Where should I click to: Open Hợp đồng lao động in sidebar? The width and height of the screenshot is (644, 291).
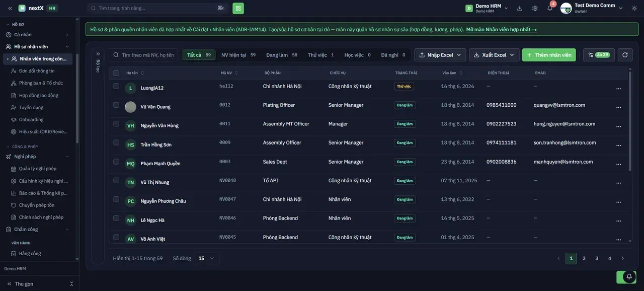(x=39, y=95)
